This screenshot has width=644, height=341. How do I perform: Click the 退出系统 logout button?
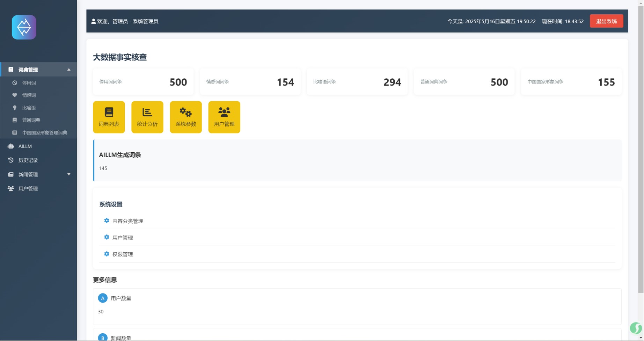[x=606, y=21]
